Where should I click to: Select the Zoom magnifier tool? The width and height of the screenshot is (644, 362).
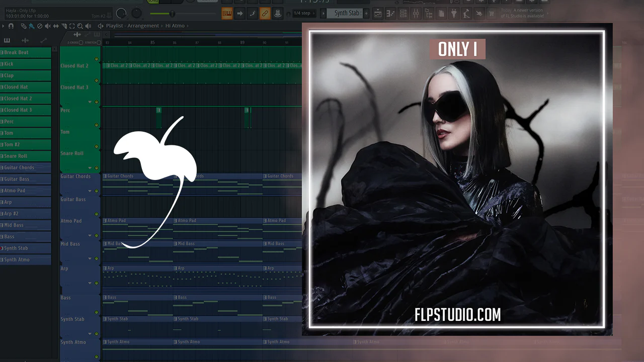pyautogui.click(x=80, y=26)
